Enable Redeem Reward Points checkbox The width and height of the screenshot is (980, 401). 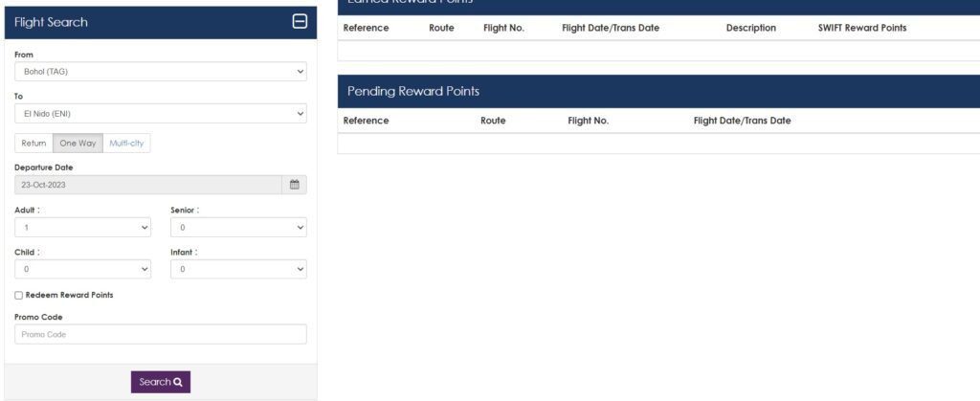click(20, 295)
